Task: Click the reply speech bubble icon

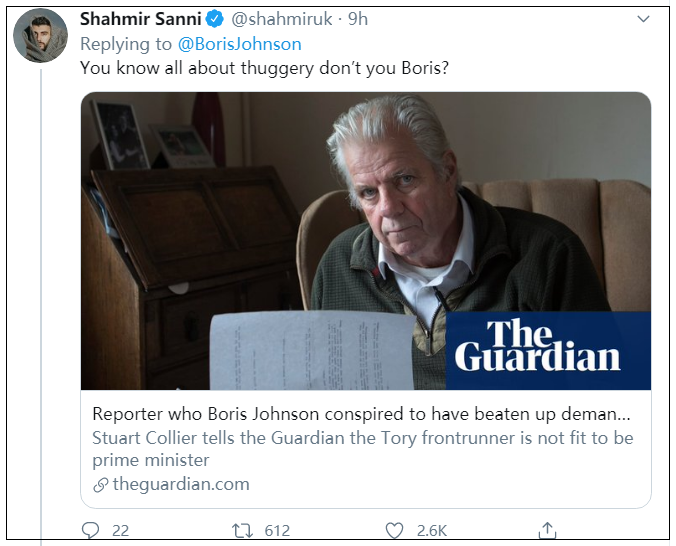Action: pyautogui.click(x=90, y=531)
